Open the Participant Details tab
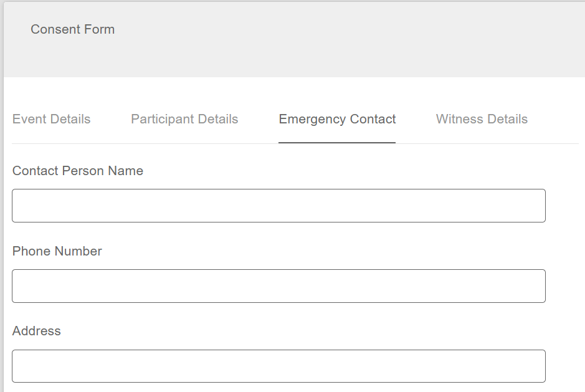This screenshot has height=392, width=585. point(184,119)
